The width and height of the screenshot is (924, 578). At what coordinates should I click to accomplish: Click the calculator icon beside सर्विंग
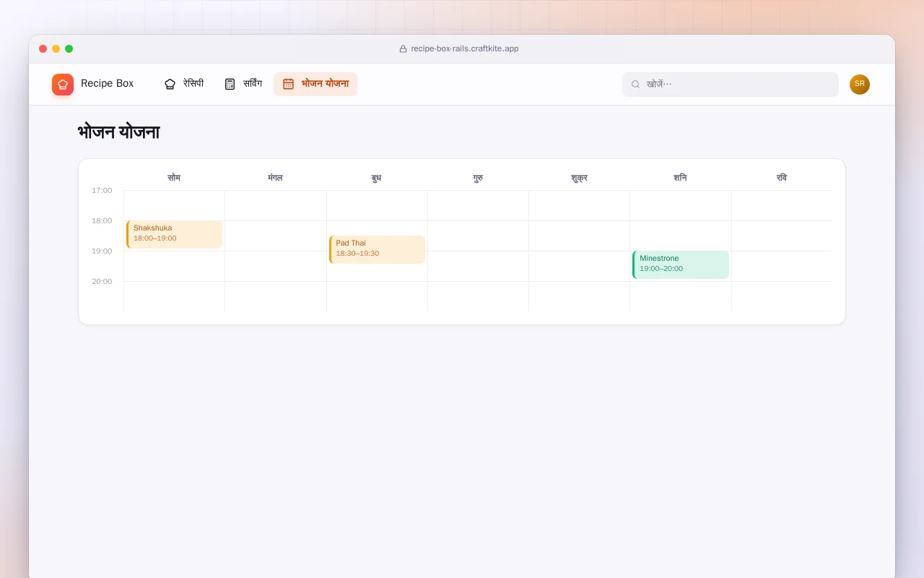click(x=230, y=84)
